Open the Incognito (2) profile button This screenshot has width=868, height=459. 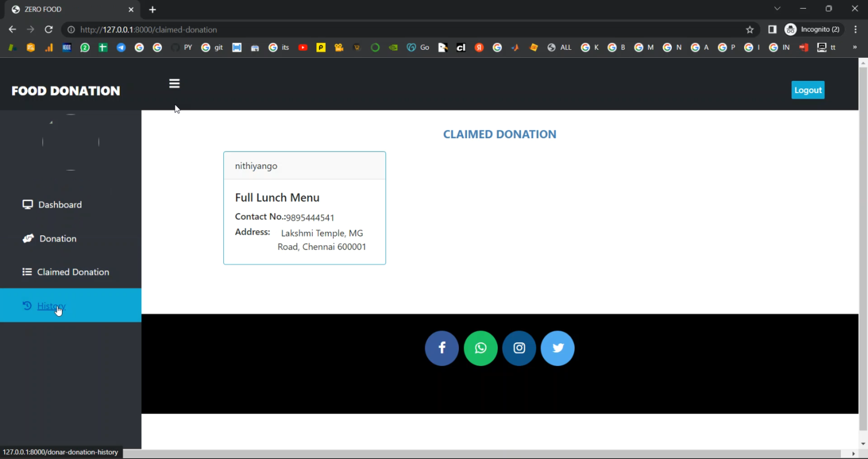click(813, 29)
